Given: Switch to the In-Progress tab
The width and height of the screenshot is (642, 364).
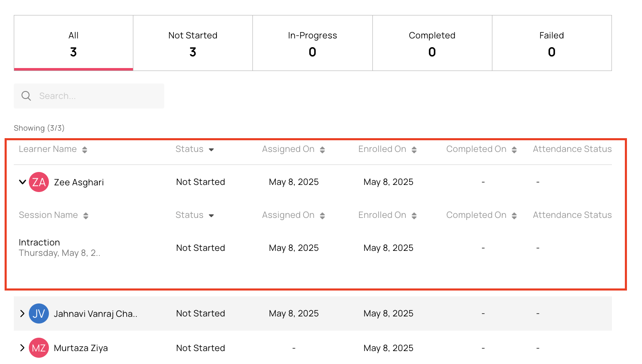Looking at the screenshot, I should 313,43.
